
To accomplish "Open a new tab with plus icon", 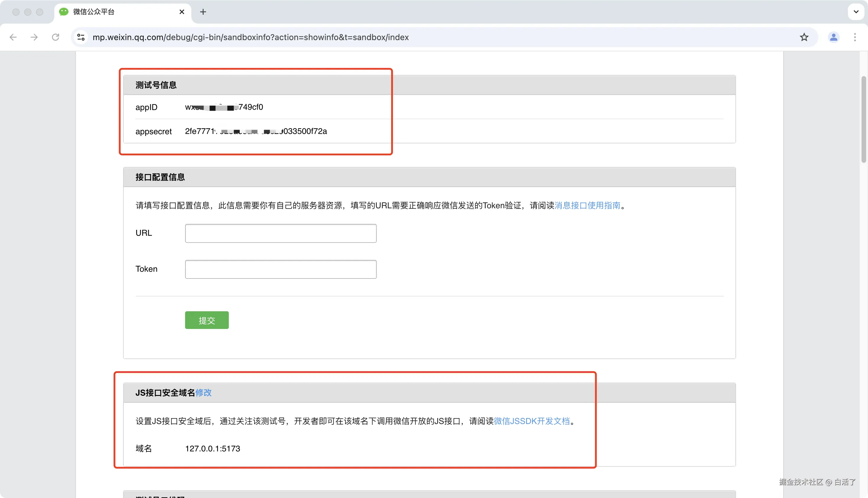I will click(203, 12).
